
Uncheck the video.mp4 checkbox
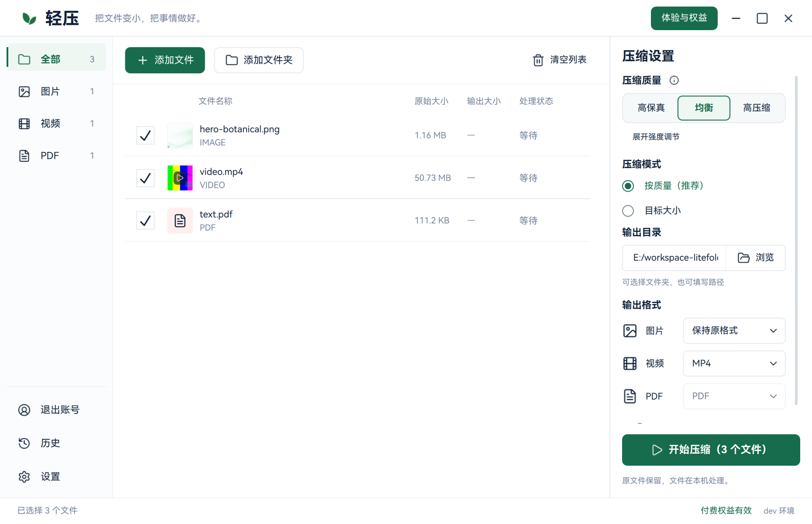(x=145, y=178)
